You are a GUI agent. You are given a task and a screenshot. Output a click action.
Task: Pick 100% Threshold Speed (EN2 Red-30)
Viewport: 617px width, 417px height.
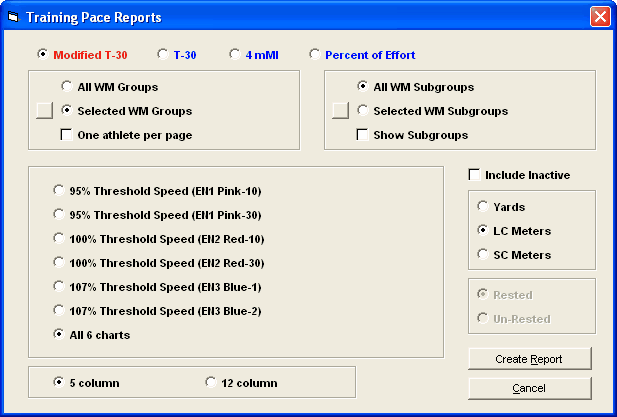(59, 262)
